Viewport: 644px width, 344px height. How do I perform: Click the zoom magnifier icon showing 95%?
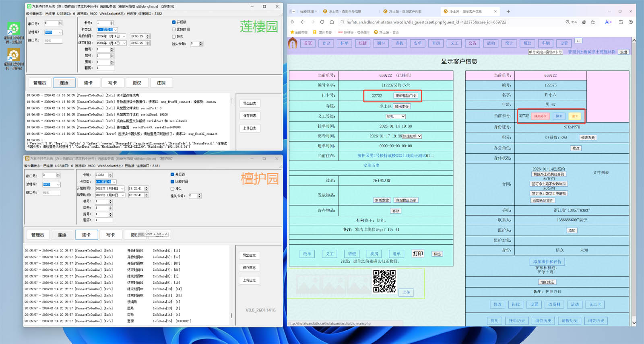[x=568, y=22]
